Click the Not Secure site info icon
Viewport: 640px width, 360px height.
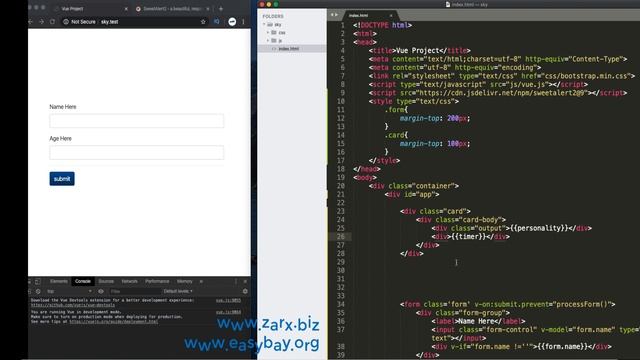(66, 22)
